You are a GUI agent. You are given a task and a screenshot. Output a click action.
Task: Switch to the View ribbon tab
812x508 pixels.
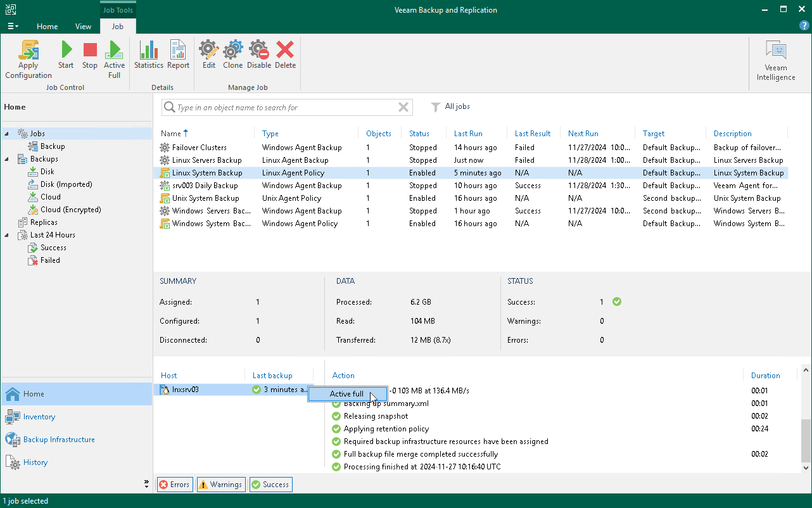click(83, 27)
